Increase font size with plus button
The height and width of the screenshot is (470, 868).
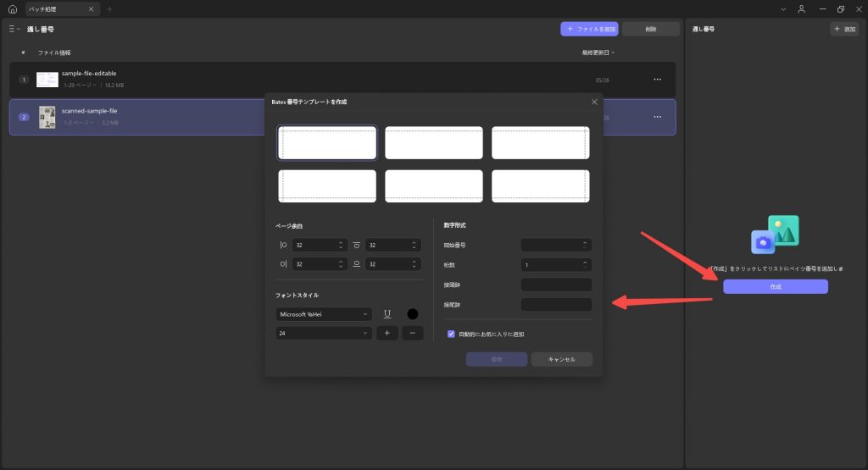tap(387, 333)
